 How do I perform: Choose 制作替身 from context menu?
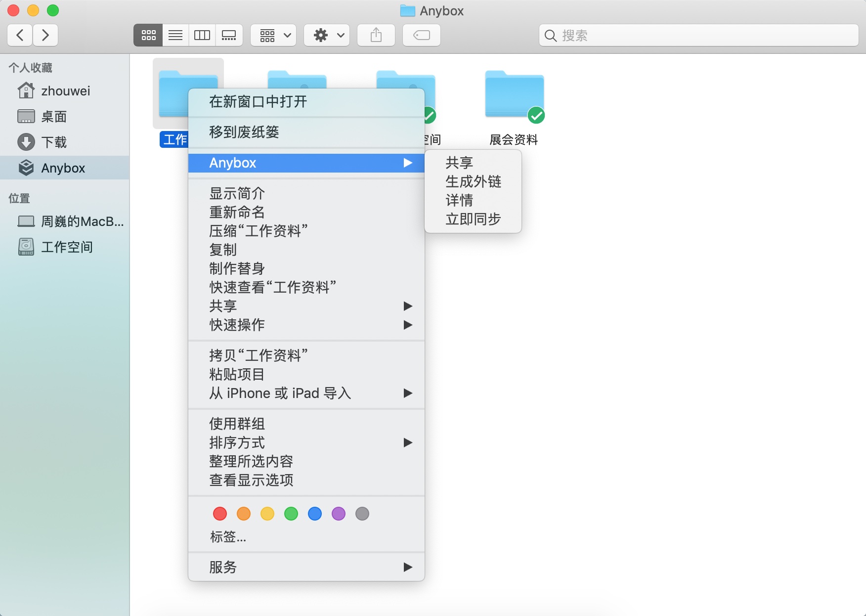coord(306,268)
